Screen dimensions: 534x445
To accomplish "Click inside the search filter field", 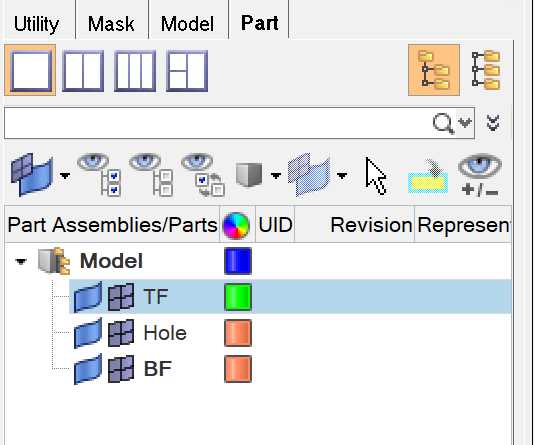I will 217,123.
